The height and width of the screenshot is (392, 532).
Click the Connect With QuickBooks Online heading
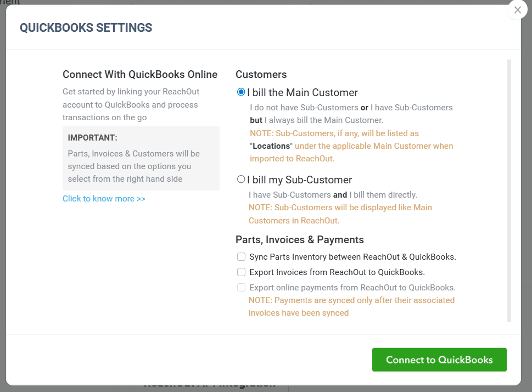click(x=140, y=74)
